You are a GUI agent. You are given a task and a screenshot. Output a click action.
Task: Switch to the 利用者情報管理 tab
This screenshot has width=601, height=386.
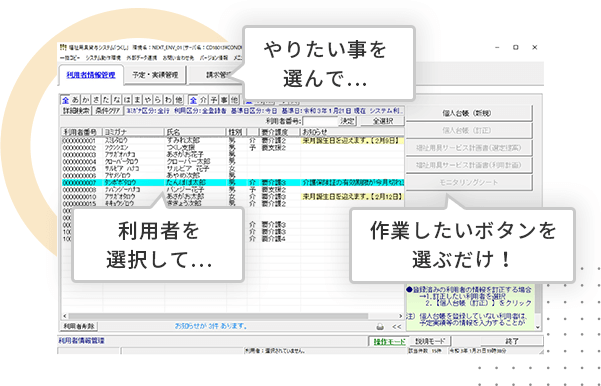pyautogui.click(x=91, y=75)
